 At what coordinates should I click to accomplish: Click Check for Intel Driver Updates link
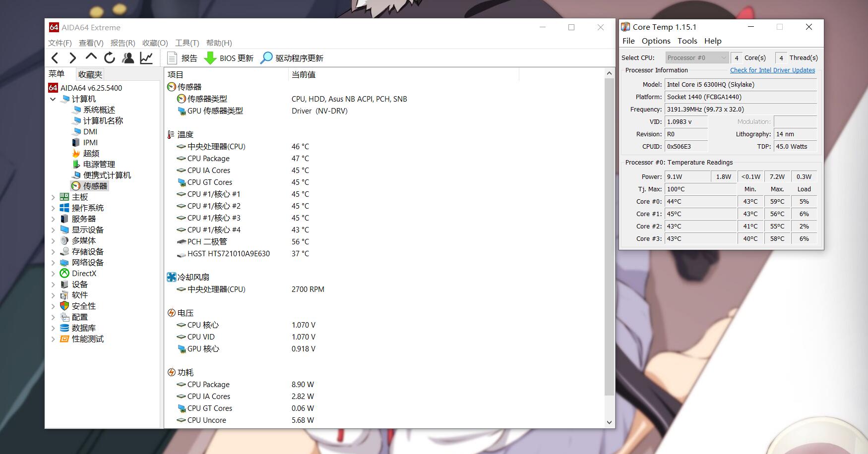coord(772,70)
